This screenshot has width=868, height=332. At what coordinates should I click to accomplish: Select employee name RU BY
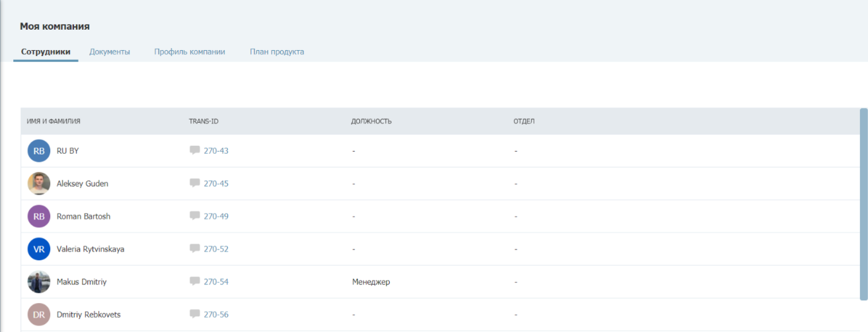tap(68, 150)
